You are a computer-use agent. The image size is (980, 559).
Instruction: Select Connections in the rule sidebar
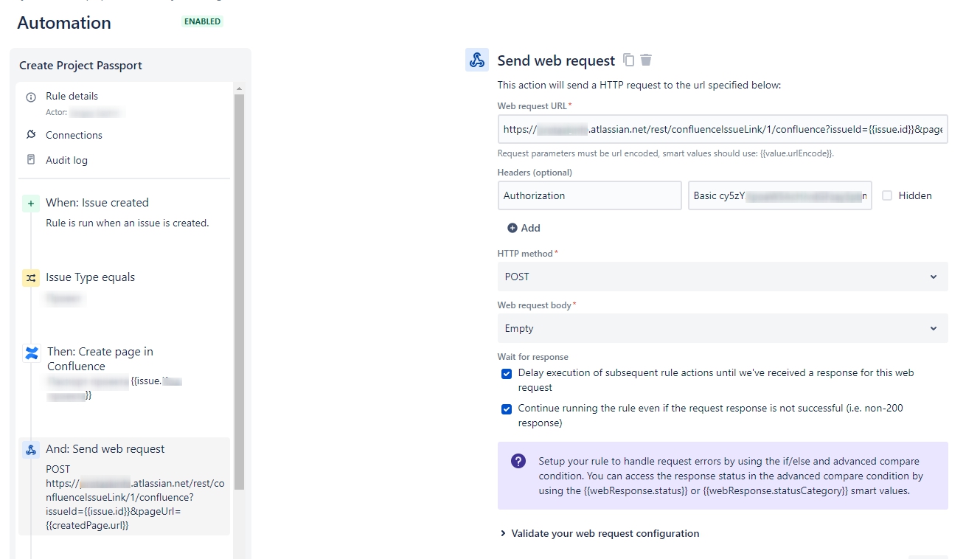75,135
